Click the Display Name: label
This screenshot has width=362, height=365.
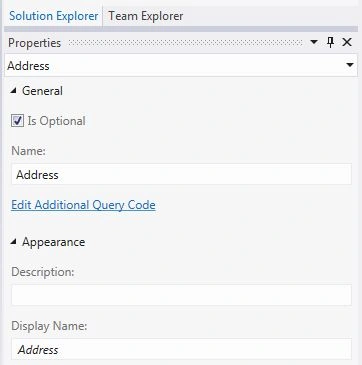[x=49, y=326]
